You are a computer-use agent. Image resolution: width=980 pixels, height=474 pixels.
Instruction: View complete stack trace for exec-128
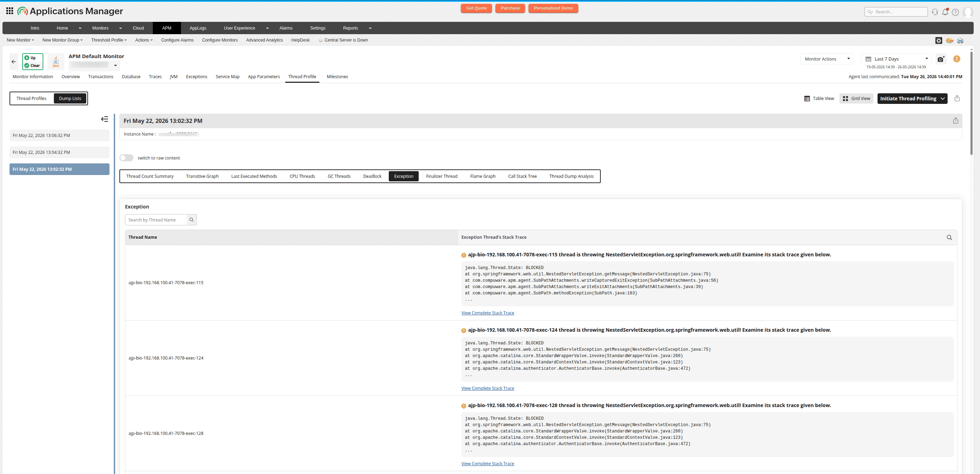pyautogui.click(x=487, y=463)
